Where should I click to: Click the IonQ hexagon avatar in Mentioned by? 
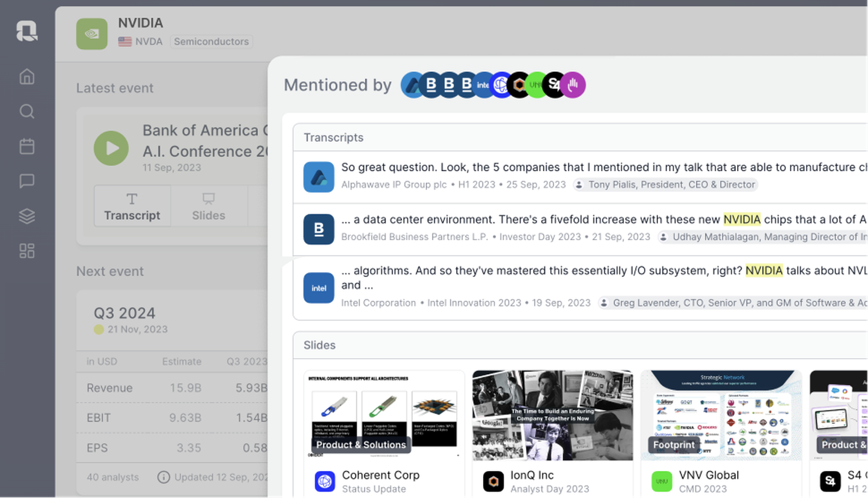[x=519, y=85]
